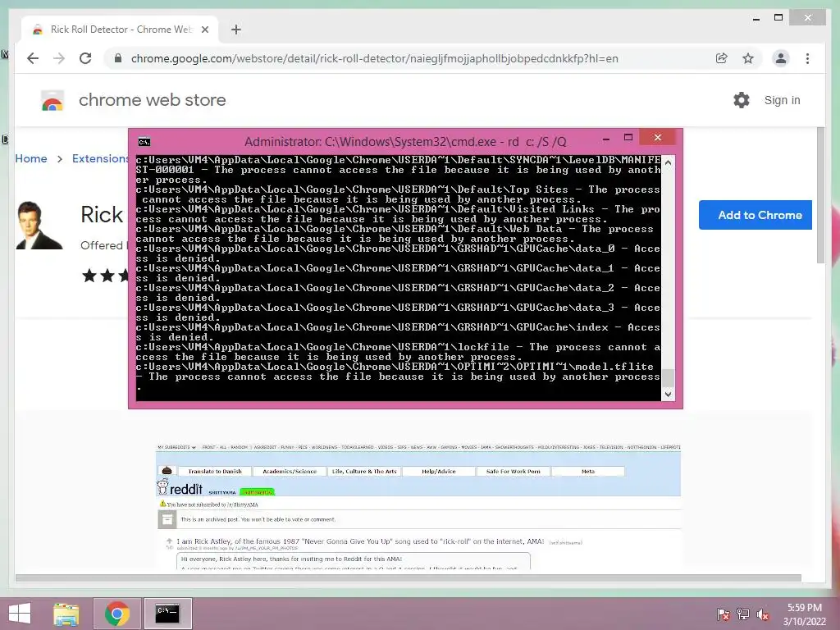Image resolution: width=840 pixels, height=630 pixels.
Task: Click the Chrome Web Store logo
Action: coord(52,100)
